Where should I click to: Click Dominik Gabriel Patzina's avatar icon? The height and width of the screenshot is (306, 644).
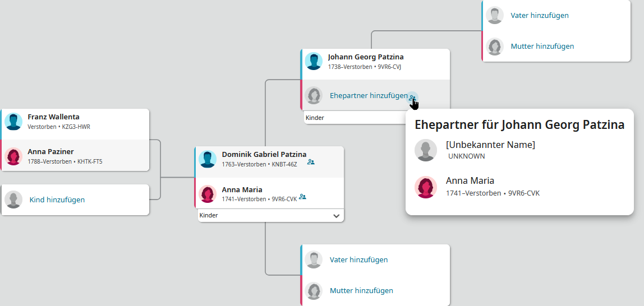(x=208, y=159)
